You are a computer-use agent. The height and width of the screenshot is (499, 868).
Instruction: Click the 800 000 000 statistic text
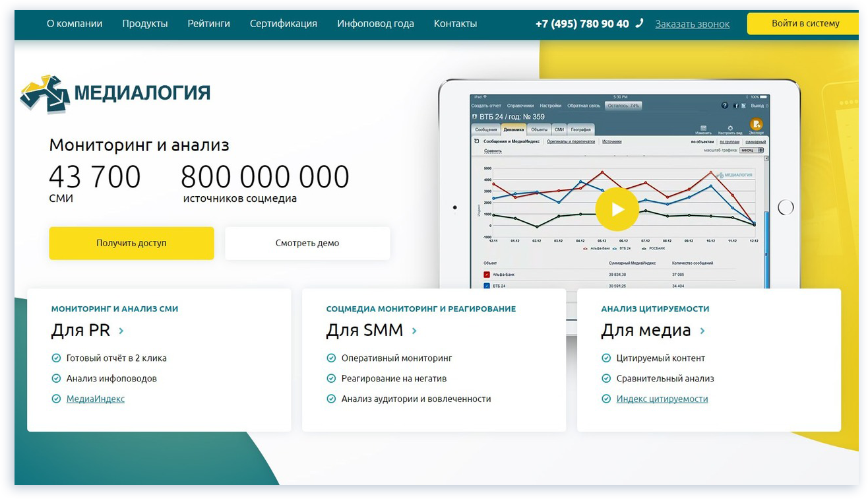point(265,177)
